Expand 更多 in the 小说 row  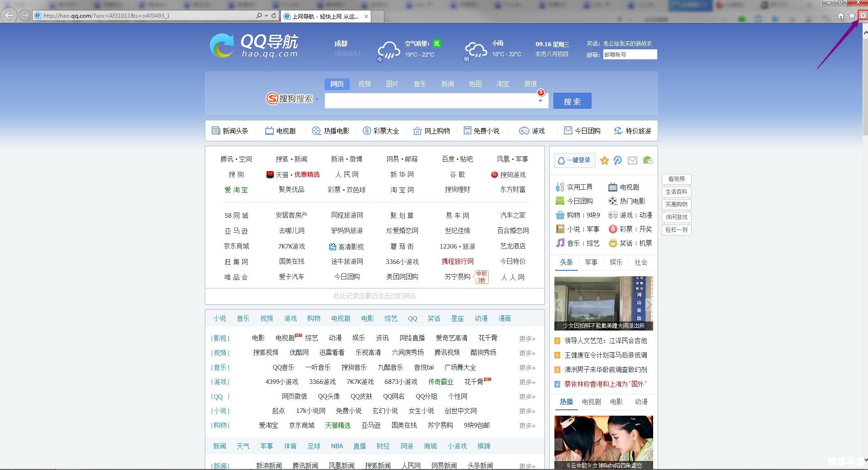point(527,411)
